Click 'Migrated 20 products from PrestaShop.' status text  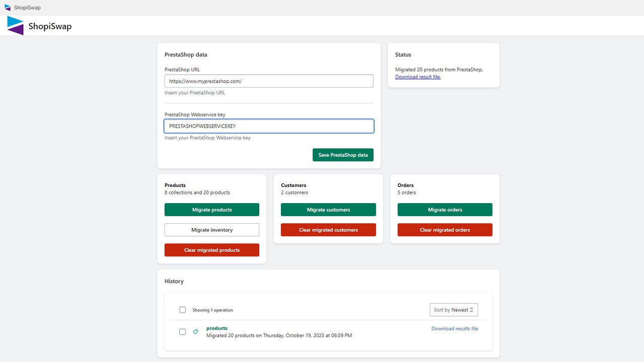tap(439, 70)
